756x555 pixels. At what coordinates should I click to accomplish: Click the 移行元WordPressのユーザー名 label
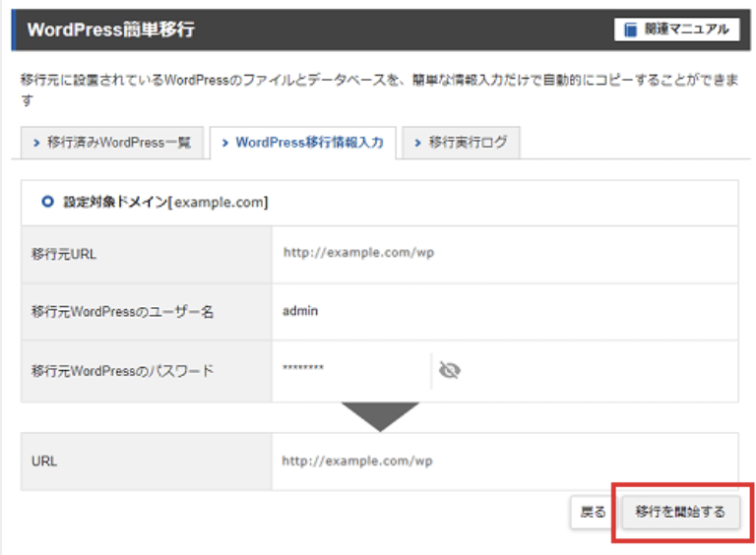click(122, 312)
